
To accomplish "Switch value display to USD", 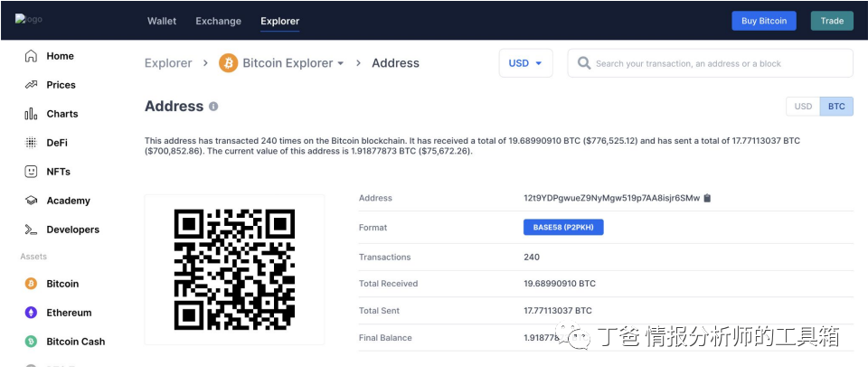I will [803, 107].
